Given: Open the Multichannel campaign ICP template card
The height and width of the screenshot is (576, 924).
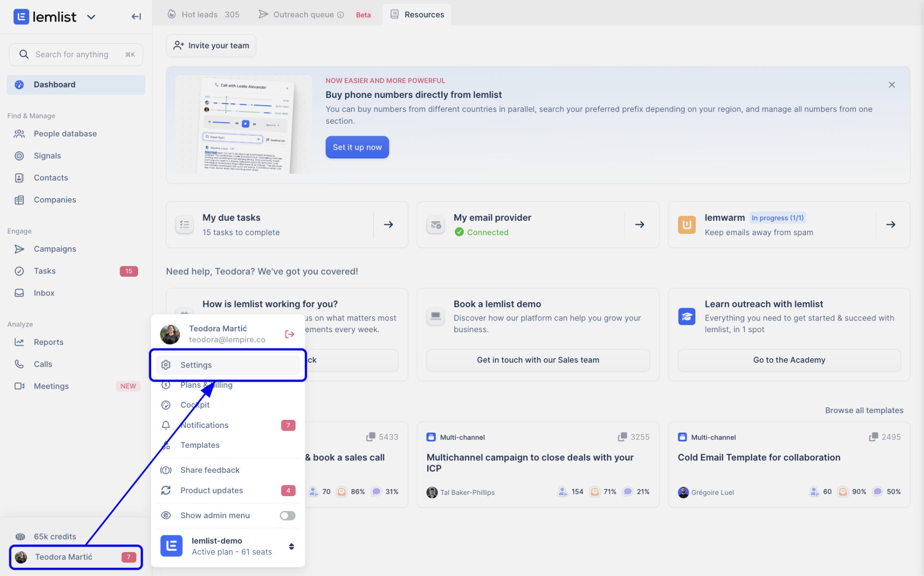Looking at the screenshot, I should pyautogui.click(x=538, y=465).
